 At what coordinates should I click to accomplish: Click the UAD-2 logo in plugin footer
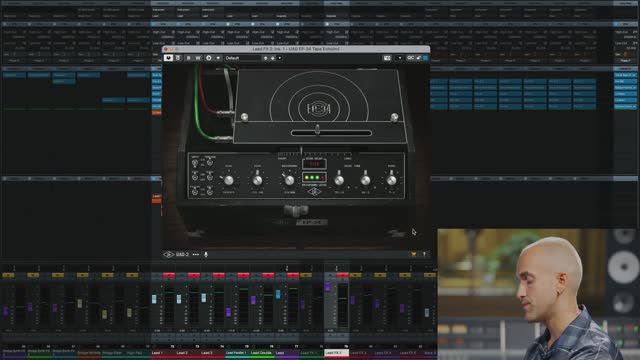pyautogui.click(x=176, y=255)
